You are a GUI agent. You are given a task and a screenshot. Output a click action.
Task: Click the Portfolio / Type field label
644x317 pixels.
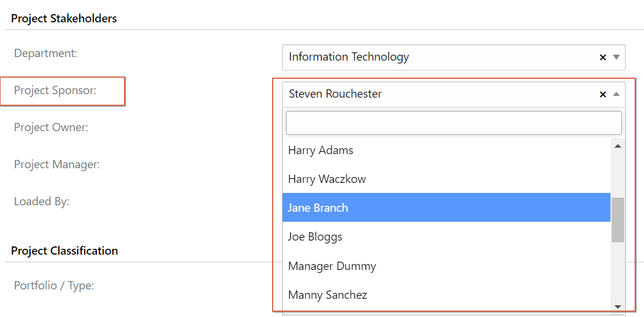pos(54,285)
